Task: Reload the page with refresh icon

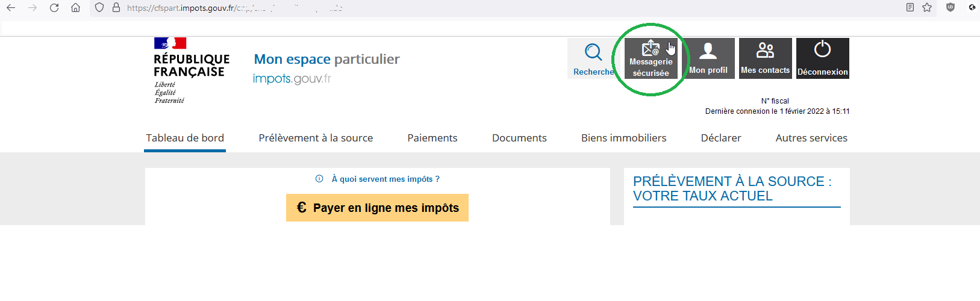Action: (54, 8)
